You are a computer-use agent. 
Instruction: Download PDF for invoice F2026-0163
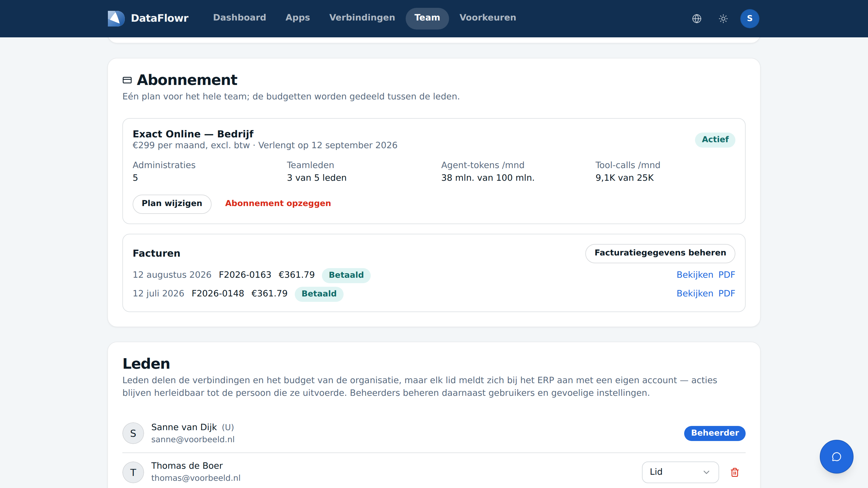tap(726, 275)
